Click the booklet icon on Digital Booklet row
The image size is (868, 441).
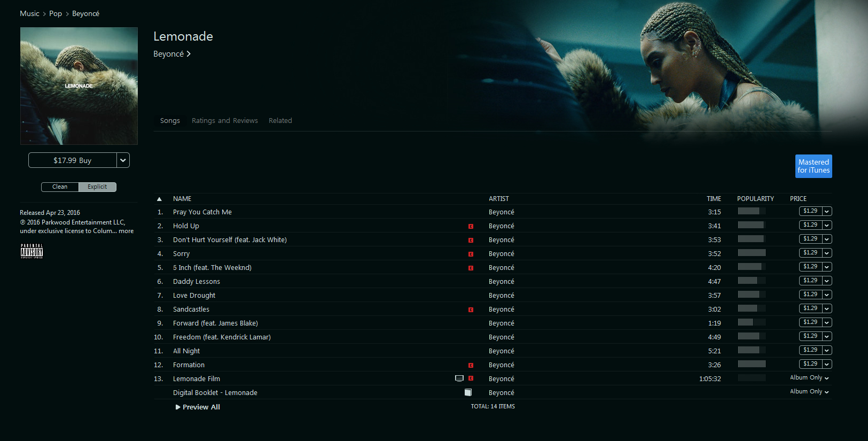468,392
